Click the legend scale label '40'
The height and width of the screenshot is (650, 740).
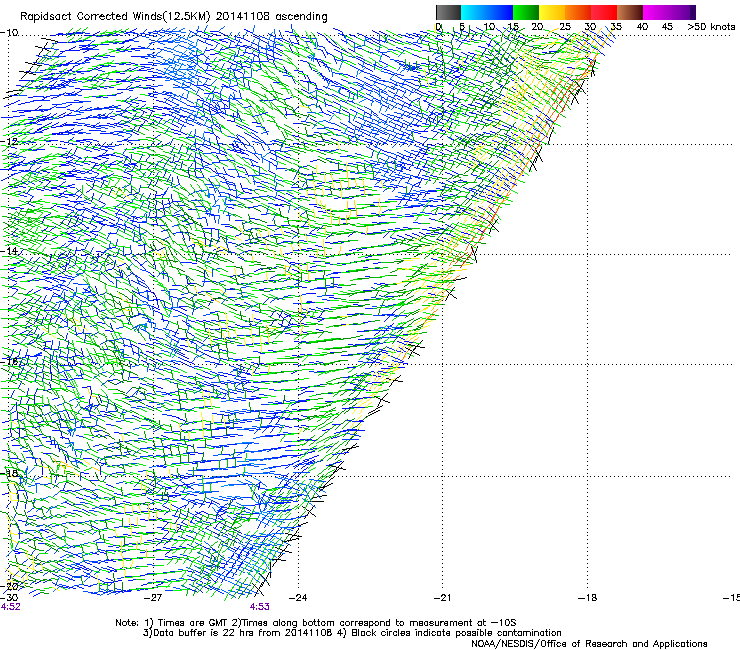click(x=642, y=27)
